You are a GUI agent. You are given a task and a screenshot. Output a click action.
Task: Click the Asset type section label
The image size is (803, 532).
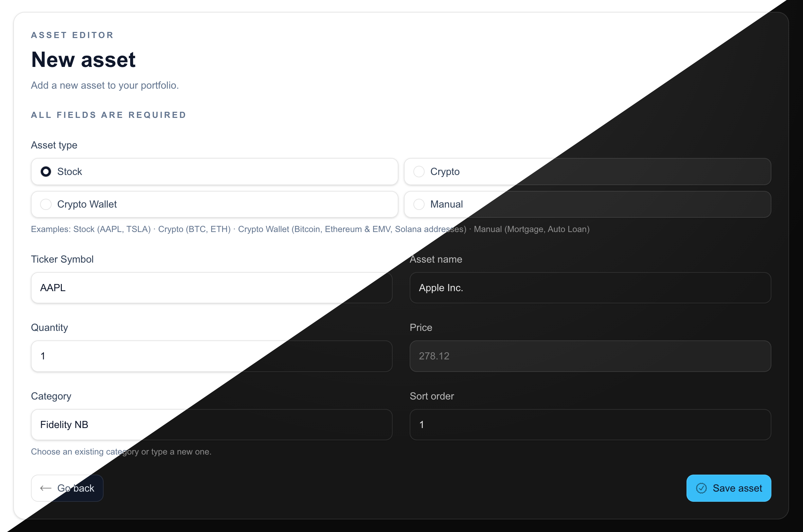tap(54, 145)
